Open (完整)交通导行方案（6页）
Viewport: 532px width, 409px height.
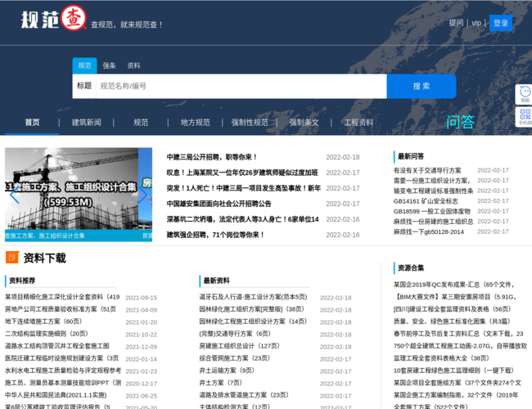(x=235, y=334)
